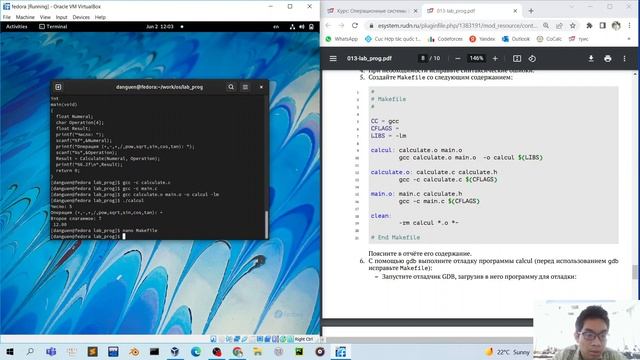Open Chrome extensions puzzle icon
Image resolution: width=640 pixels, height=360 pixels.
[x=589, y=25]
